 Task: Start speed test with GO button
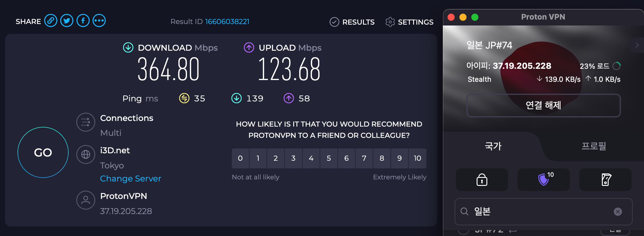point(43,152)
